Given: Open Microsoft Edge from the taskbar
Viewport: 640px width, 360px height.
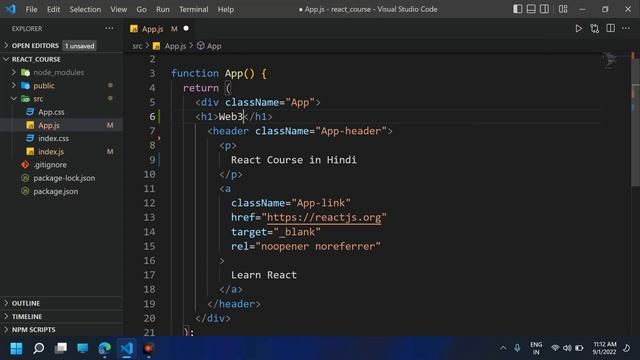Looking at the screenshot, I should click(x=104, y=349).
